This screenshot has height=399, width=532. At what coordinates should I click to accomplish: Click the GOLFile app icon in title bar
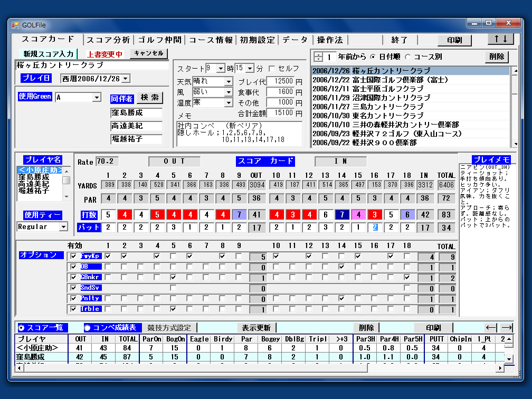(15, 24)
